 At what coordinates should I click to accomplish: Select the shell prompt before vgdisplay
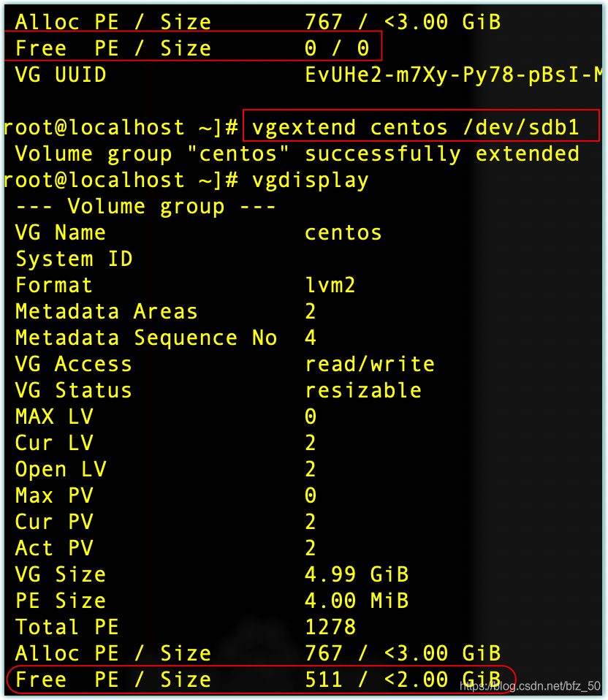click(x=121, y=180)
